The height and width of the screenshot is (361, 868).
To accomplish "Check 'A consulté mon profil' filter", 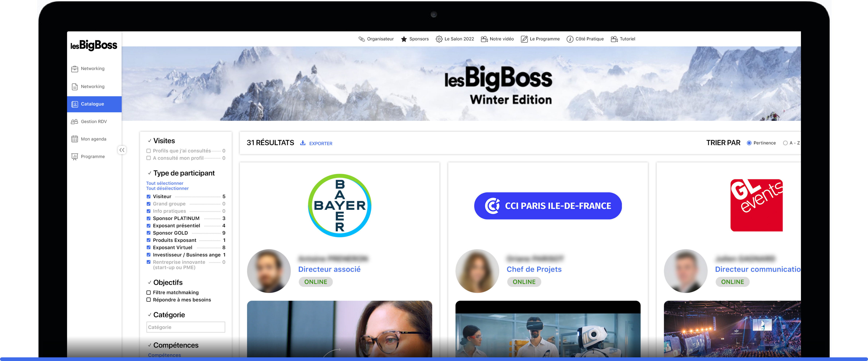I will [149, 158].
